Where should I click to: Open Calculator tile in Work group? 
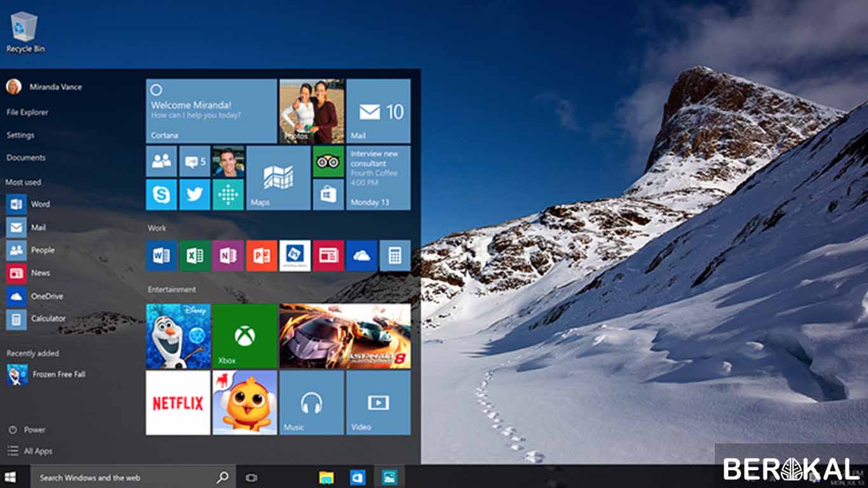395,255
